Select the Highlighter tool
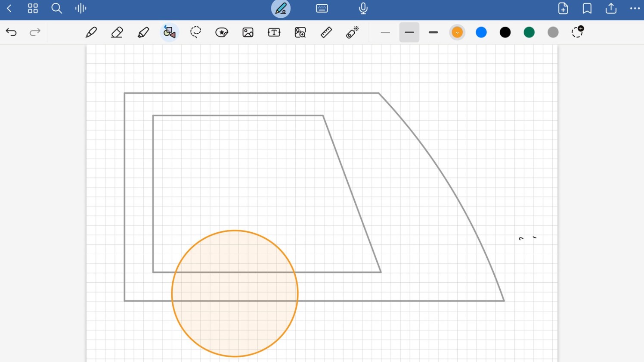The width and height of the screenshot is (644, 362). [143, 32]
